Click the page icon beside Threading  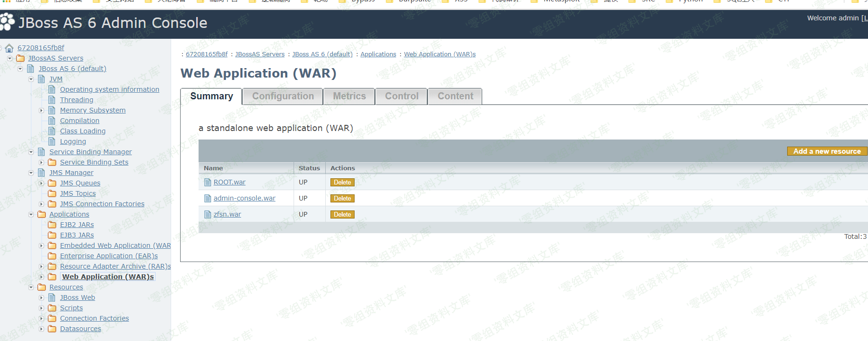pos(52,100)
